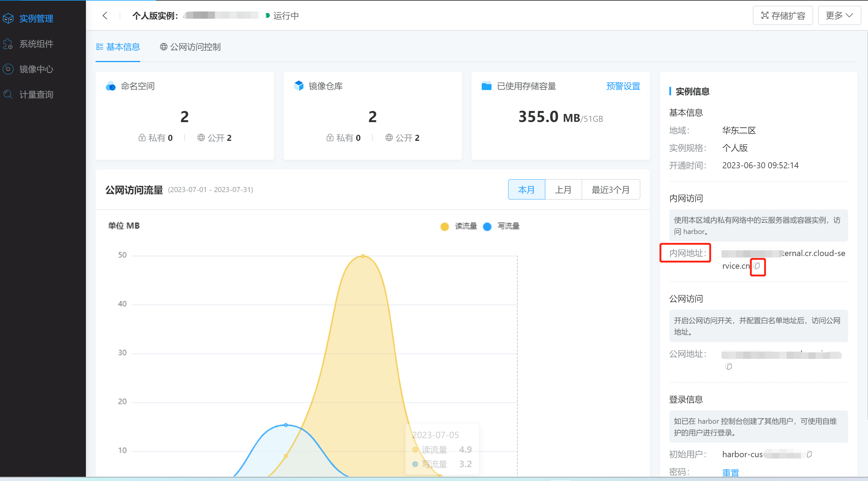Click the 公网访问流量 chart title

click(x=134, y=190)
